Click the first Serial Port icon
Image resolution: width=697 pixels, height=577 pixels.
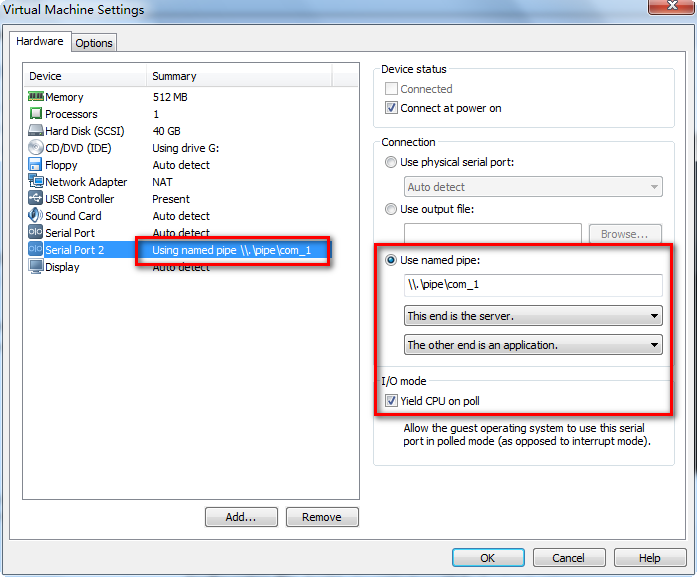click(x=36, y=232)
